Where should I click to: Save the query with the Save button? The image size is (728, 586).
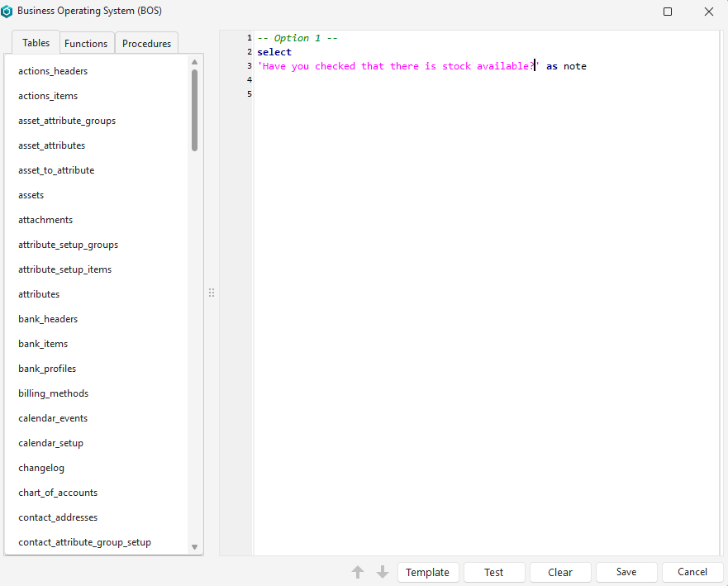[x=626, y=572]
